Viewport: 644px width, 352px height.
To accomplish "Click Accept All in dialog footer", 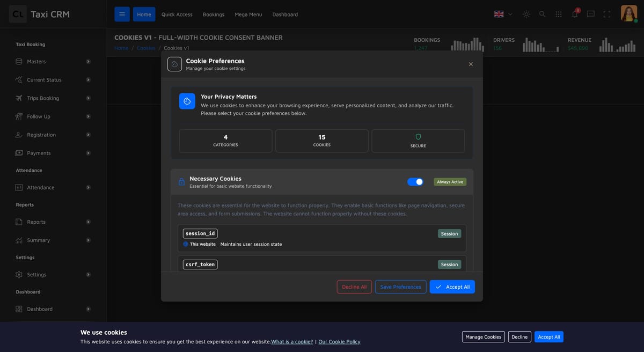I will [x=452, y=287].
